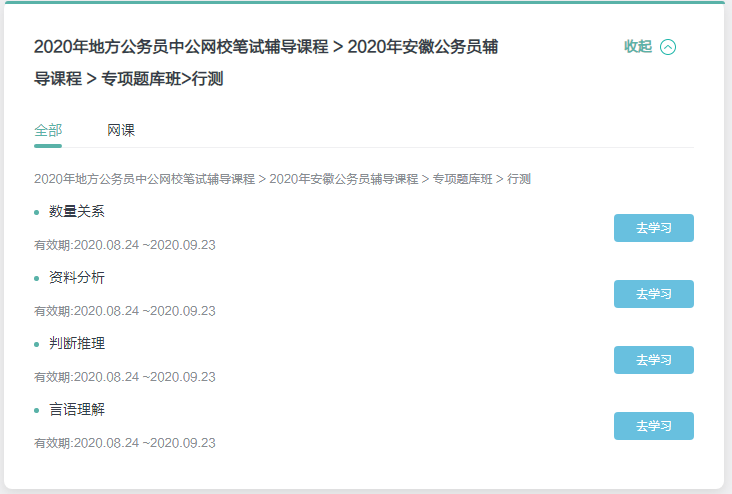732x494 pixels.
Task: Click the green bullet before 言语理解
Action: [x=37, y=410]
